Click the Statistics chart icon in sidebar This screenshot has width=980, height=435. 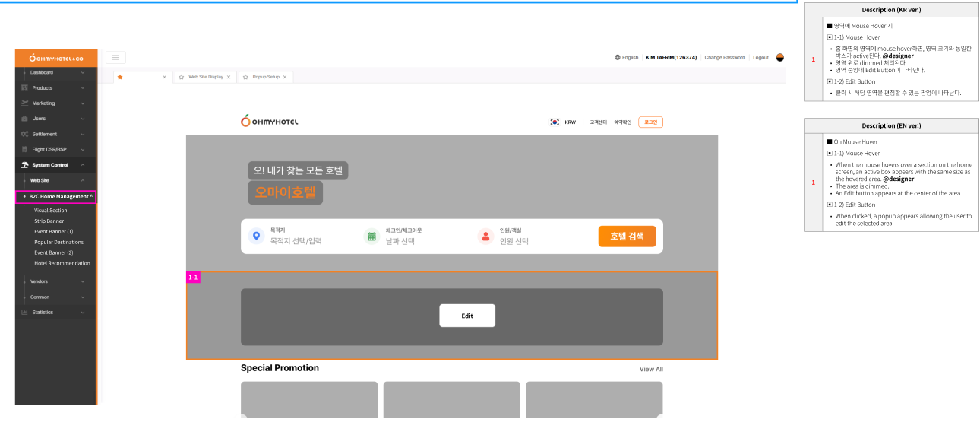pyautogui.click(x=24, y=312)
